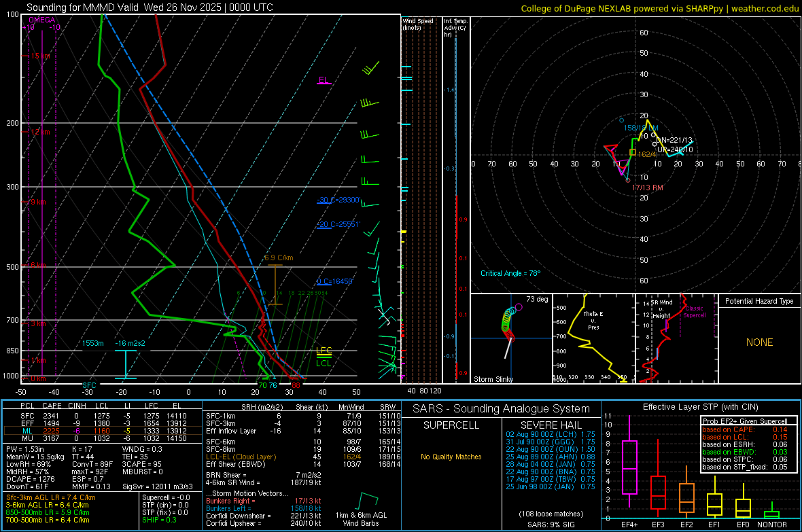Click the "17/13 RM" right-mover label
This screenshot has height=532, width=802.
pos(648,188)
